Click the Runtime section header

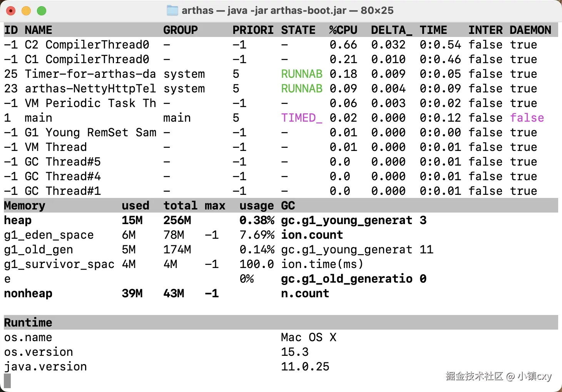click(28, 323)
